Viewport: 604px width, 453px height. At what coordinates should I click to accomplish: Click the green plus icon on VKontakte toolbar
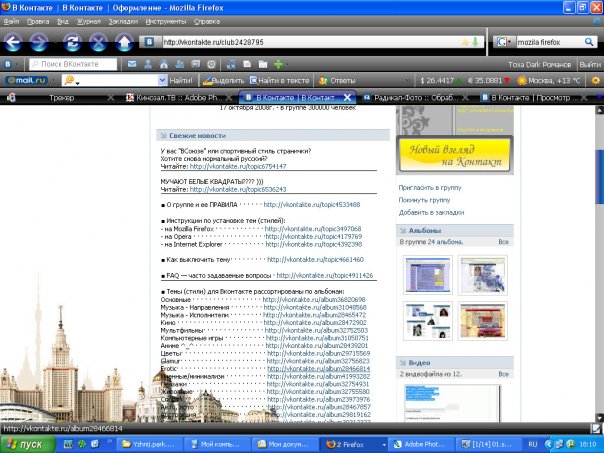tap(278, 64)
